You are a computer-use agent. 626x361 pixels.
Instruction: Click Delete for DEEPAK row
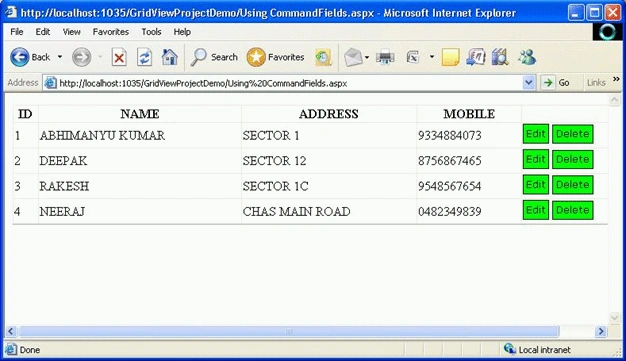[x=573, y=159]
